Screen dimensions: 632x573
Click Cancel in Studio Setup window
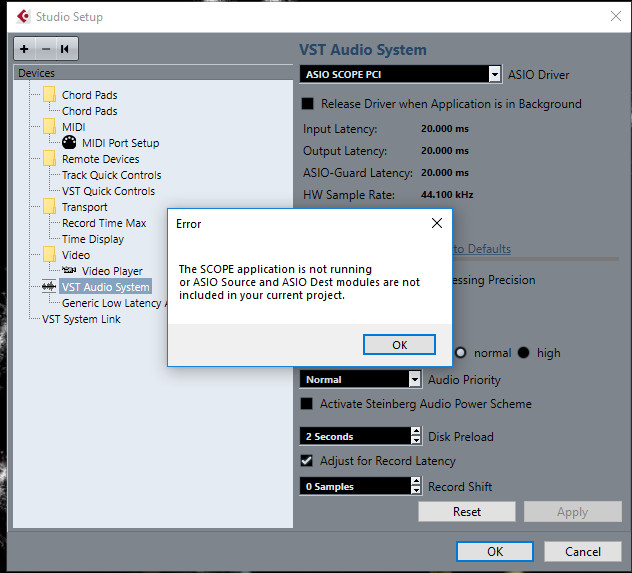point(582,551)
